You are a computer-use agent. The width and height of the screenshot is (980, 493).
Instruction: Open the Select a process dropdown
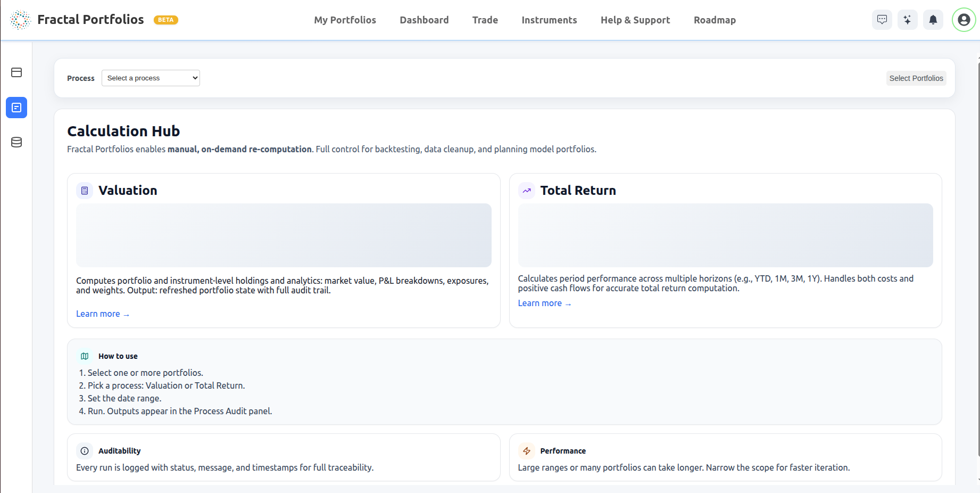point(151,78)
